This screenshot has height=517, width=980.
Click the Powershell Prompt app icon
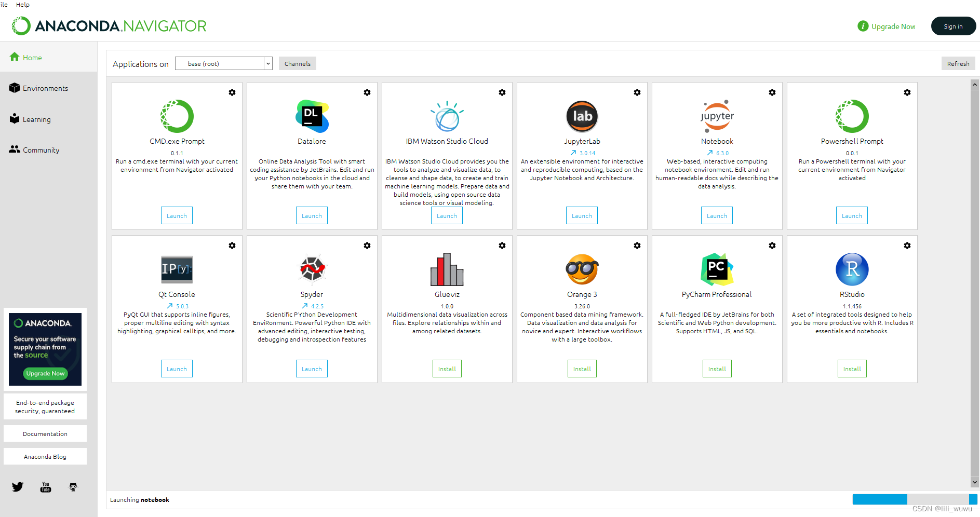[852, 116]
